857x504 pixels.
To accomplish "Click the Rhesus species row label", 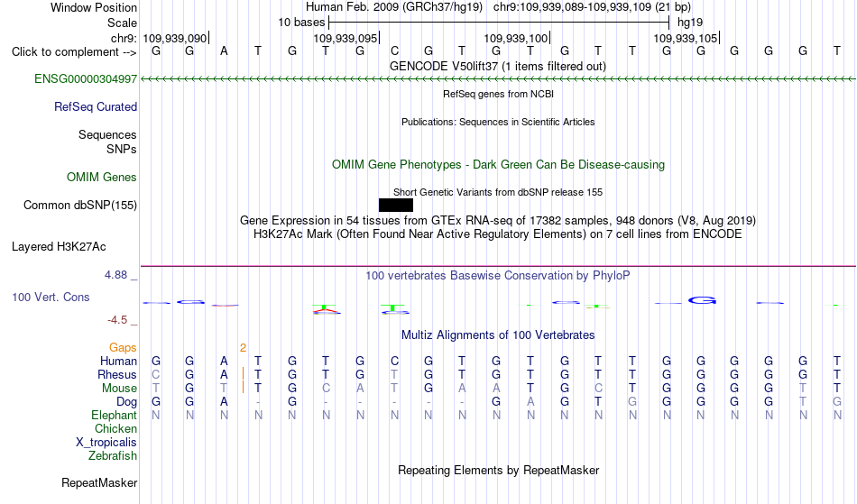I will point(117,374).
